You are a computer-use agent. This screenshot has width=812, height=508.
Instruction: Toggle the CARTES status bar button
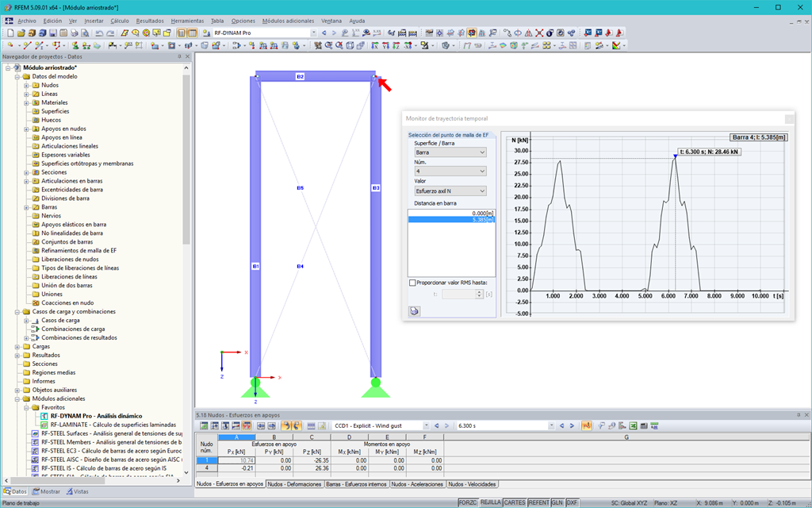click(514, 502)
